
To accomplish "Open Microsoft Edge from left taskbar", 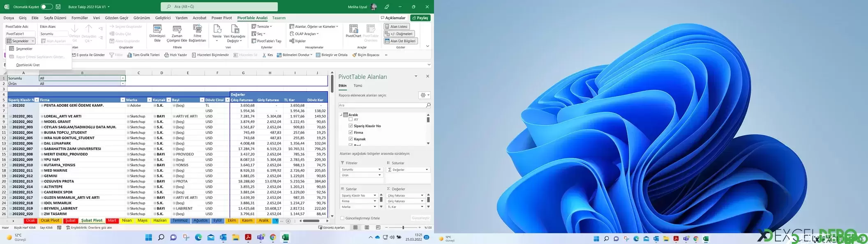I will (x=198, y=237).
